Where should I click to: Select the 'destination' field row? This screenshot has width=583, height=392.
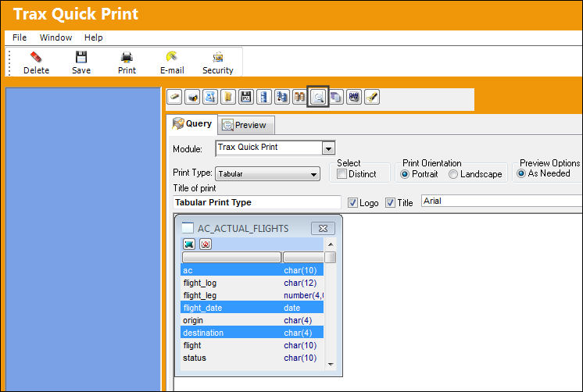pyautogui.click(x=252, y=333)
